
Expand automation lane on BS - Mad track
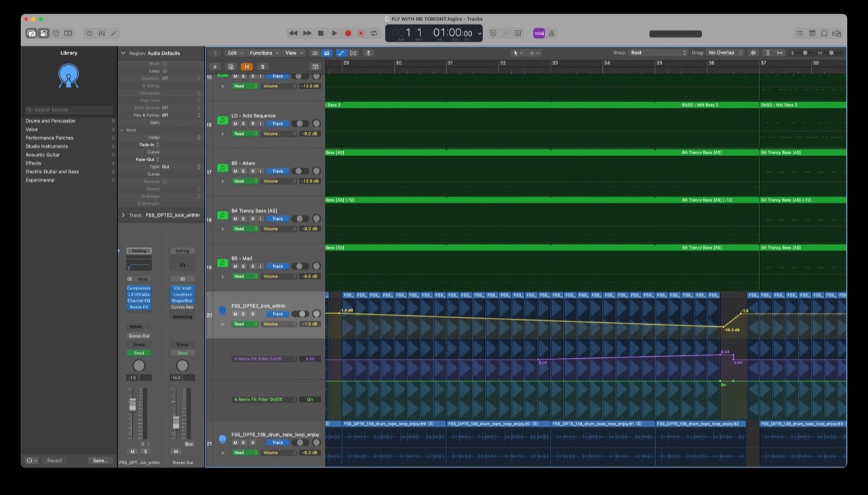(222, 277)
